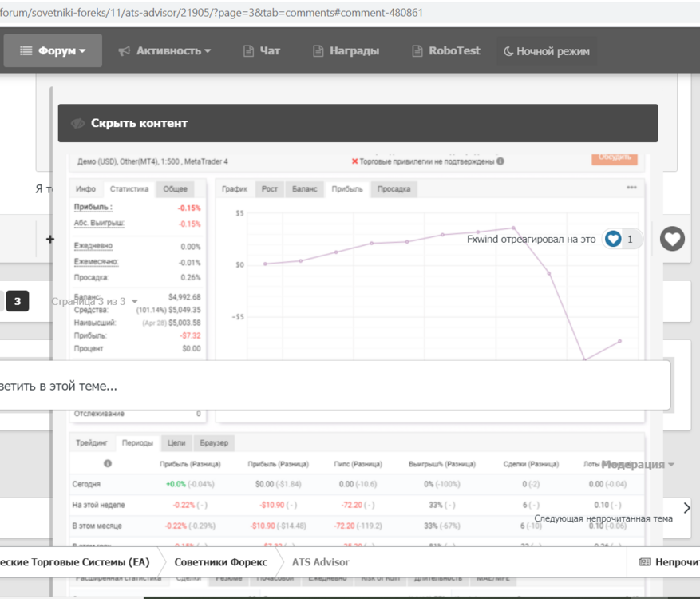Open the Чат page

262,51
